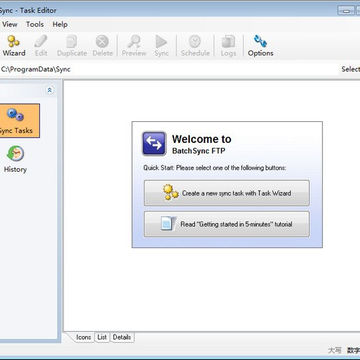Click the Preview toolbar icon
The width and height of the screenshot is (360, 360).
point(134,46)
